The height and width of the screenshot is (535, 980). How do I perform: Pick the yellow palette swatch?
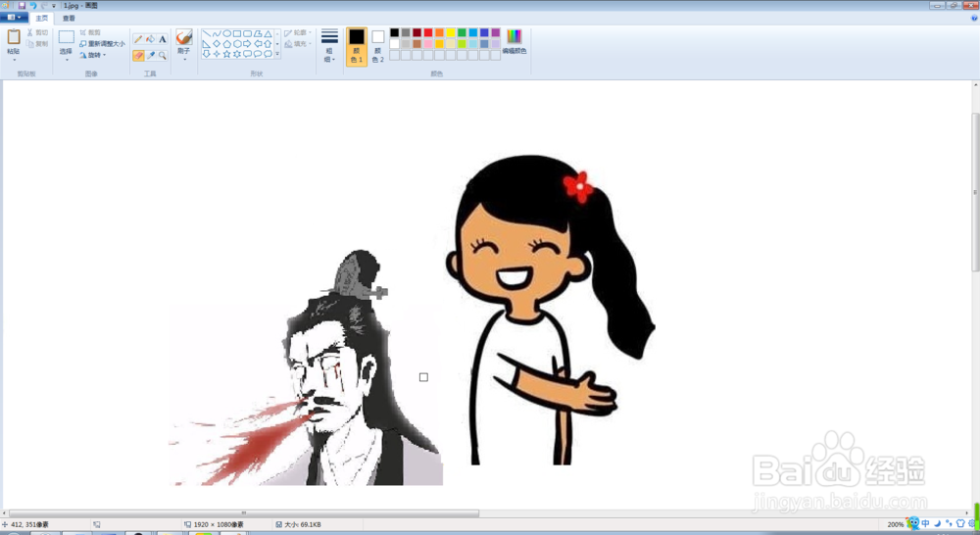(x=451, y=32)
